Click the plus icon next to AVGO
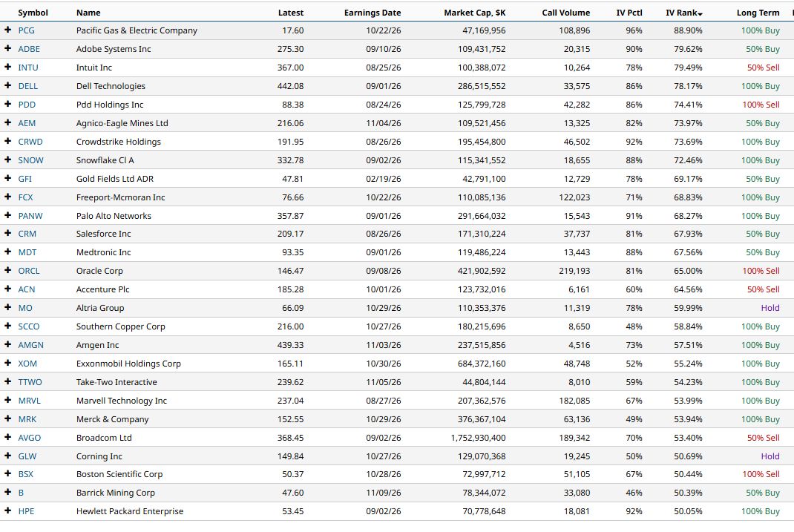Screen dimensions: 794x532 tap(7, 437)
